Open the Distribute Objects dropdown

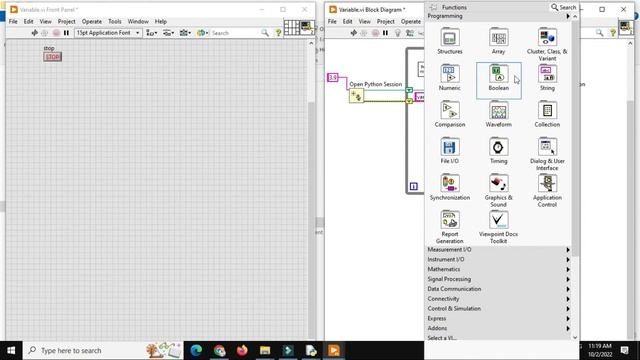coord(168,33)
